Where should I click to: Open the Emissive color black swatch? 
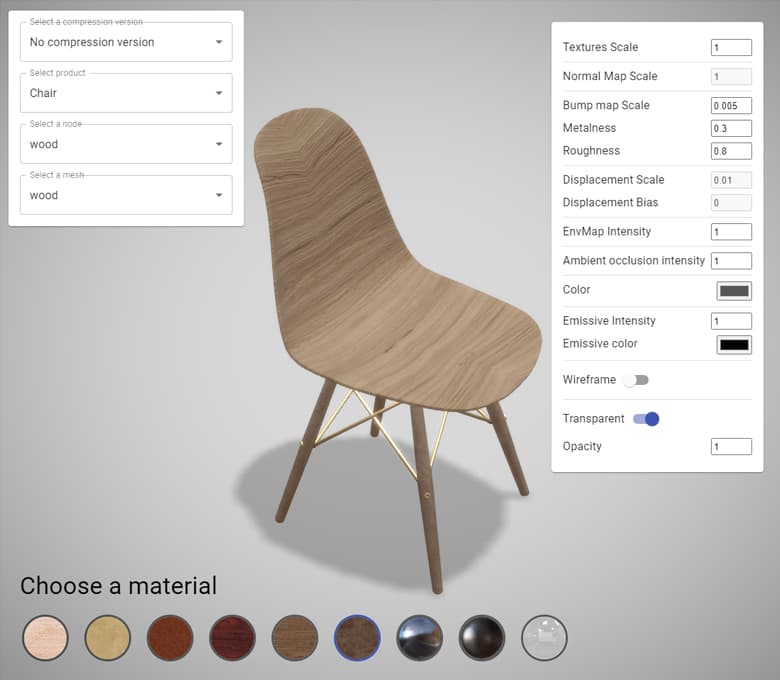[x=734, y=345]
